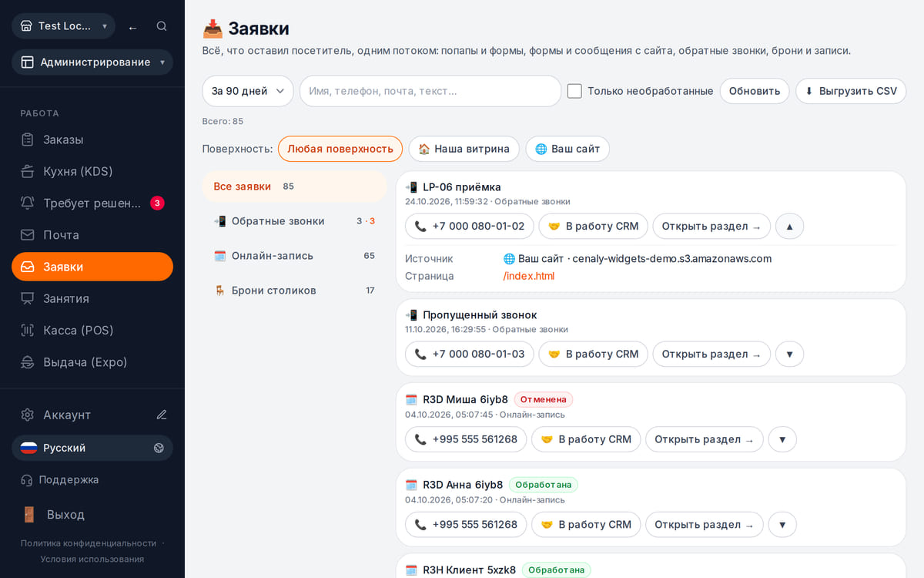This screenshot has width=924, height=578.
Task: Go to Заказы in sidebar
Action: pos(92,139)
